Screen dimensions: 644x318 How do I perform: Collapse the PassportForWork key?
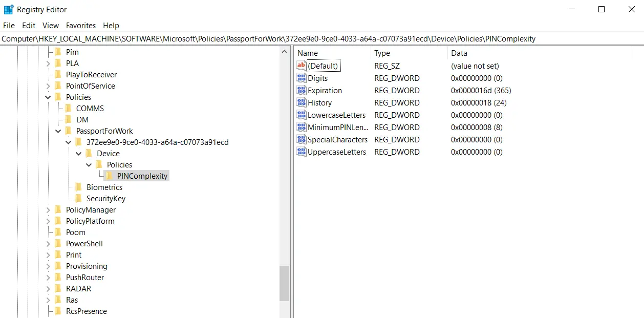[58, 131]
